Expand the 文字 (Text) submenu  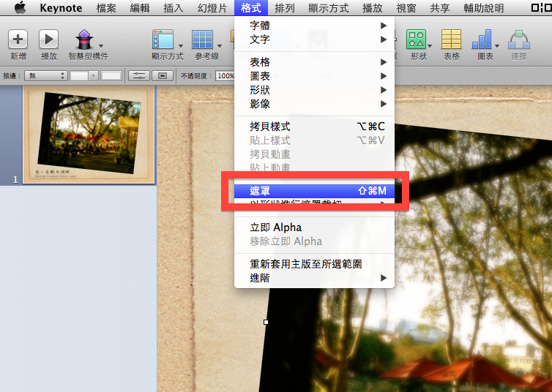click(x=314, y=39)
